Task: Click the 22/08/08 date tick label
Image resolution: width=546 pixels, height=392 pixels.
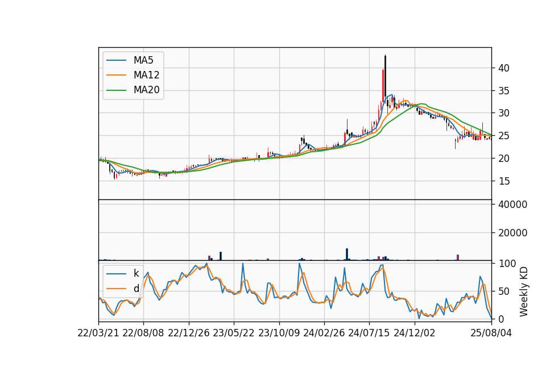Action: pos(143,333)
